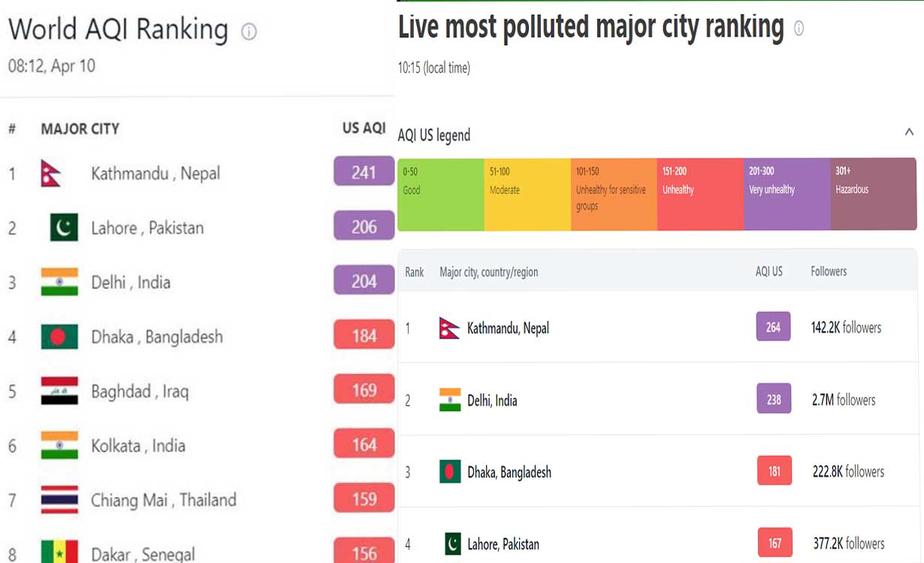Select the green Good legend swatch
Screen dimensions: 924x563
[x=440, y=194]
